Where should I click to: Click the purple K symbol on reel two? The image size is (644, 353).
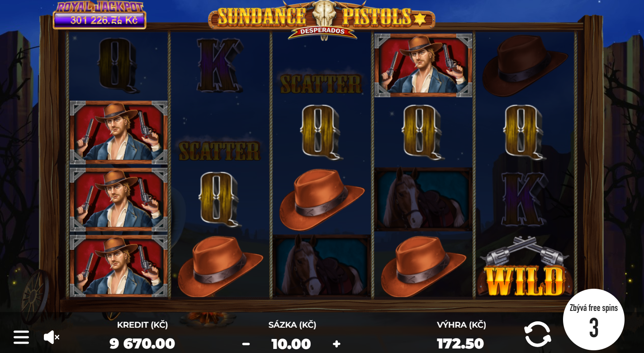coord(220,65)
